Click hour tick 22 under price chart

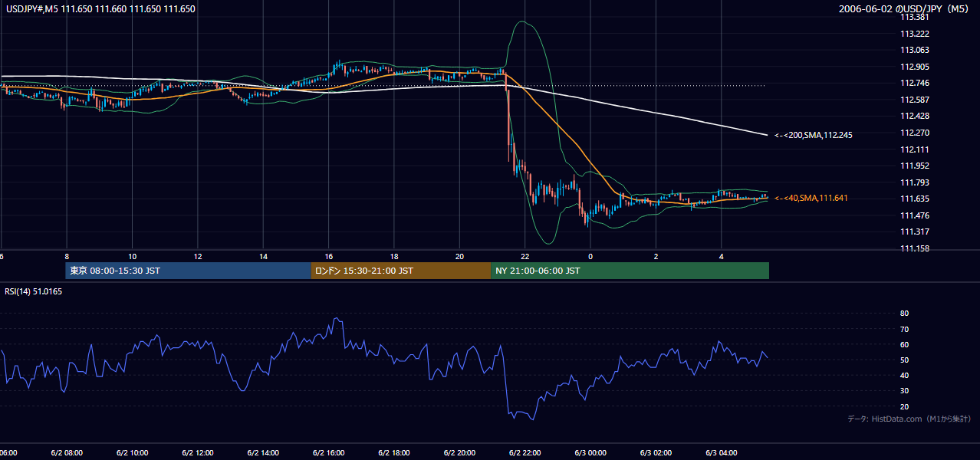(525, 256)
